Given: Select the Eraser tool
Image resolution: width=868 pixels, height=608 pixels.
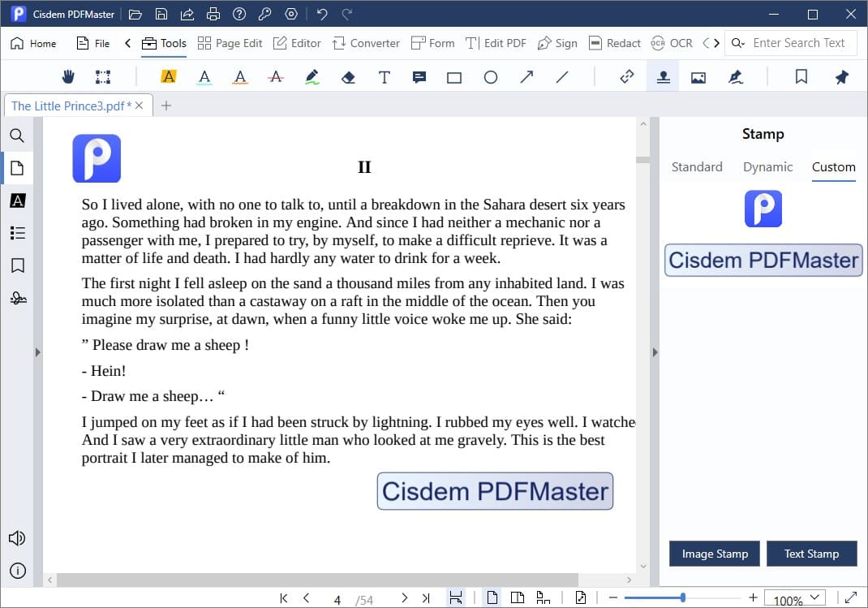Looking at the screenshot, I should pyautogui.click(x=348, y=76).
